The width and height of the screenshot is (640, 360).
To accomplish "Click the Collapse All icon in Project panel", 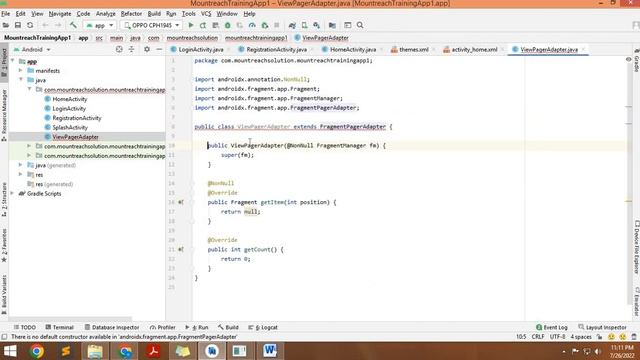I will 131,49.
